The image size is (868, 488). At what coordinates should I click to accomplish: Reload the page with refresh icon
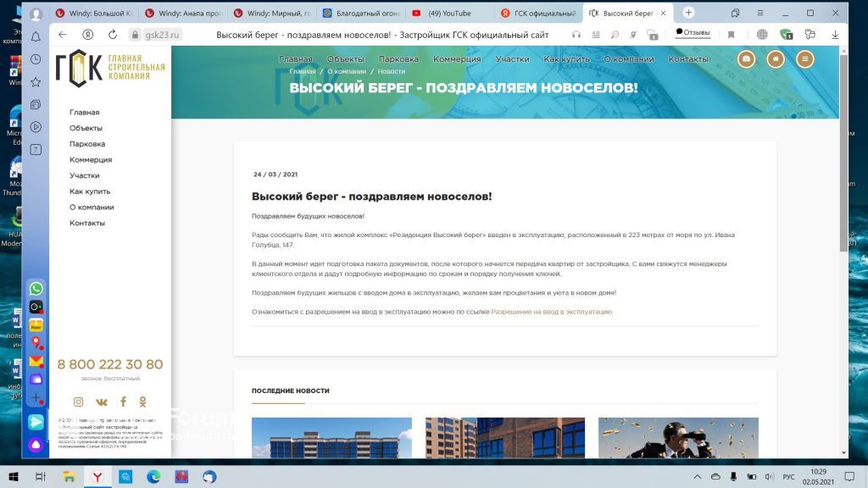[113, 35]
